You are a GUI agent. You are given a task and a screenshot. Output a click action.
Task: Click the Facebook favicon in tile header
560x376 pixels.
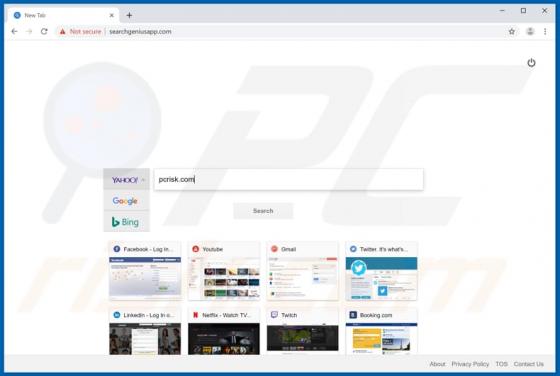(116, 249)
